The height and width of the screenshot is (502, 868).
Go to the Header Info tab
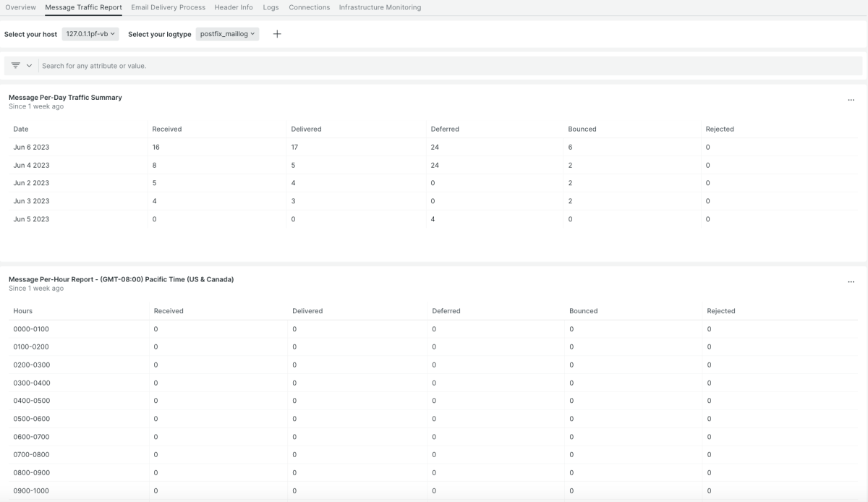click(234, 7)
